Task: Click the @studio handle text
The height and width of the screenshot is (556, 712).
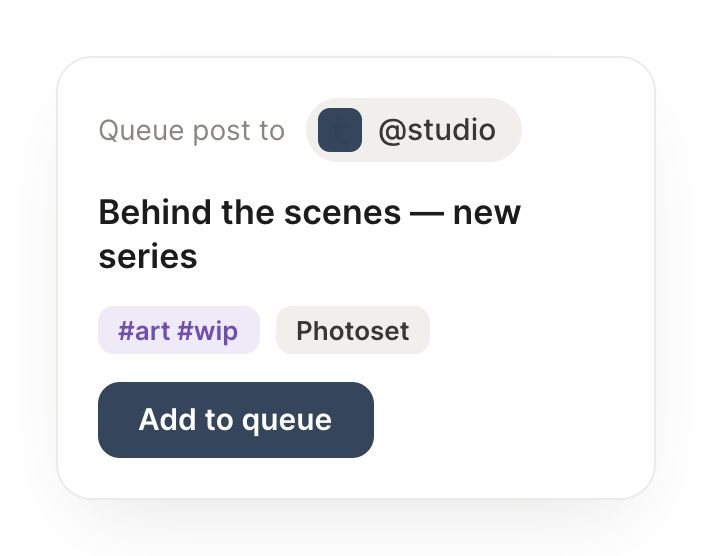Action: coord(437,130)
